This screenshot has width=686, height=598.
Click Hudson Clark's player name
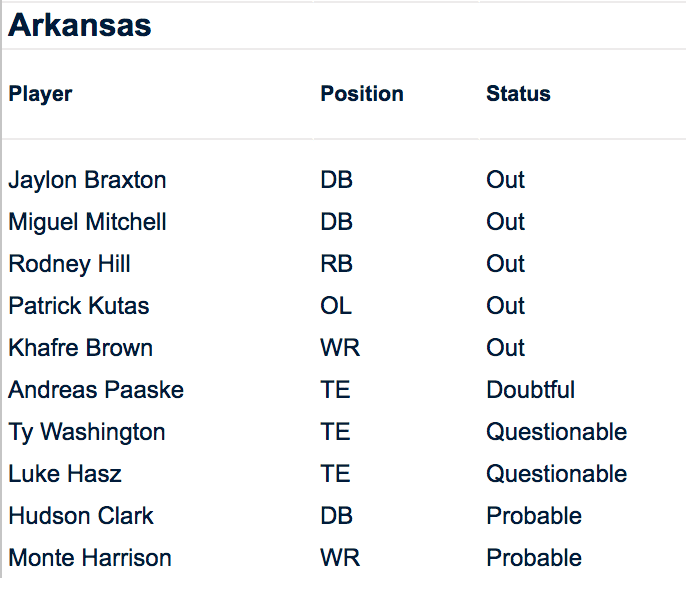coord(81,516)
